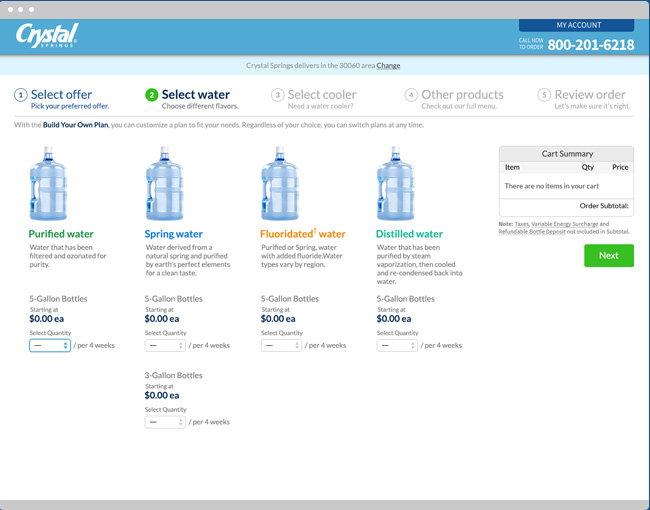The height and width of the screenshot is (510, 650).
Task: Click the Distilled water bottle image
Action: (x=395, y=183)
